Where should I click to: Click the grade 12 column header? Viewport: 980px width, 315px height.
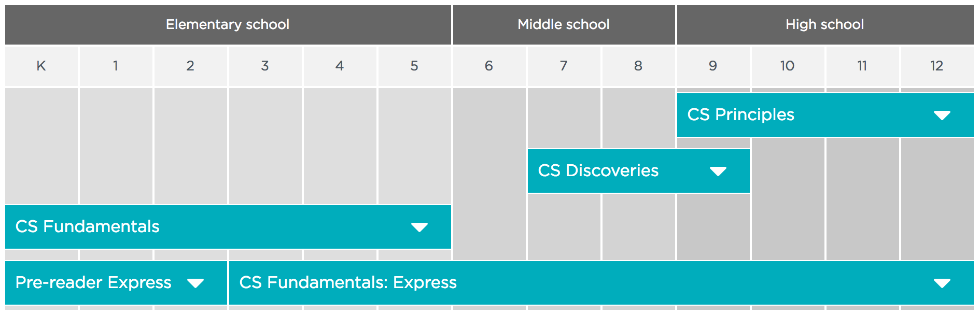click(x=937, y=66)
